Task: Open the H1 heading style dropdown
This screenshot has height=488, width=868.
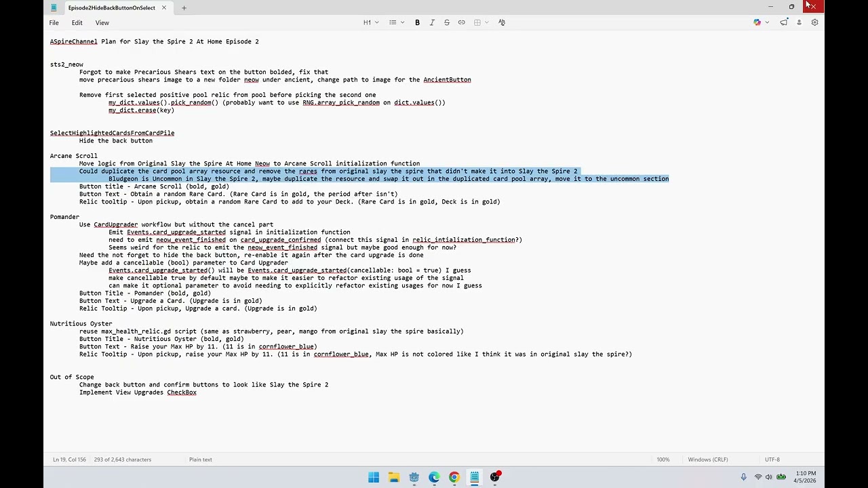Action: pos(371,22)
